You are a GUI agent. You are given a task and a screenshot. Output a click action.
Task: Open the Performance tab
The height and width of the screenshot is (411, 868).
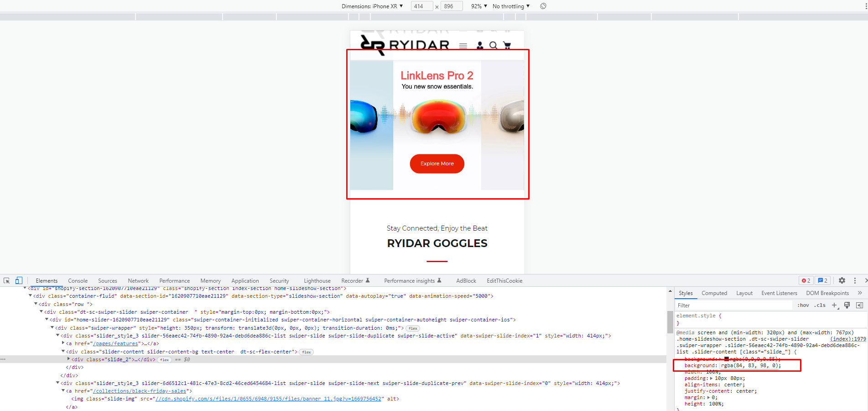[x=174, y=281]
